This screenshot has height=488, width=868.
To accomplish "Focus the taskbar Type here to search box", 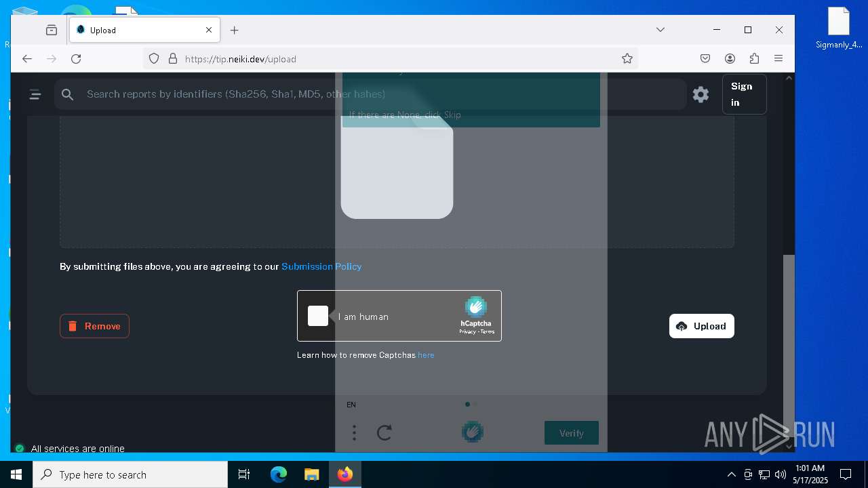I will [x=130, y=474].
